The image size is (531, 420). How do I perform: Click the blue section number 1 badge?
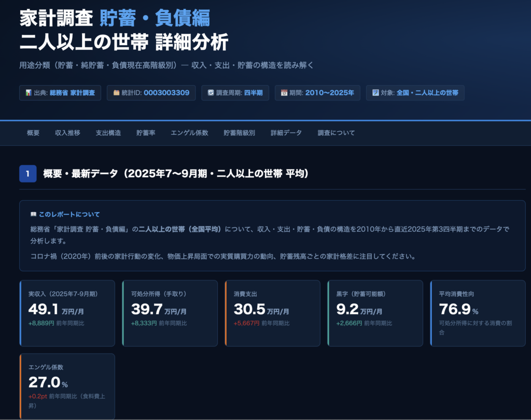27,174
